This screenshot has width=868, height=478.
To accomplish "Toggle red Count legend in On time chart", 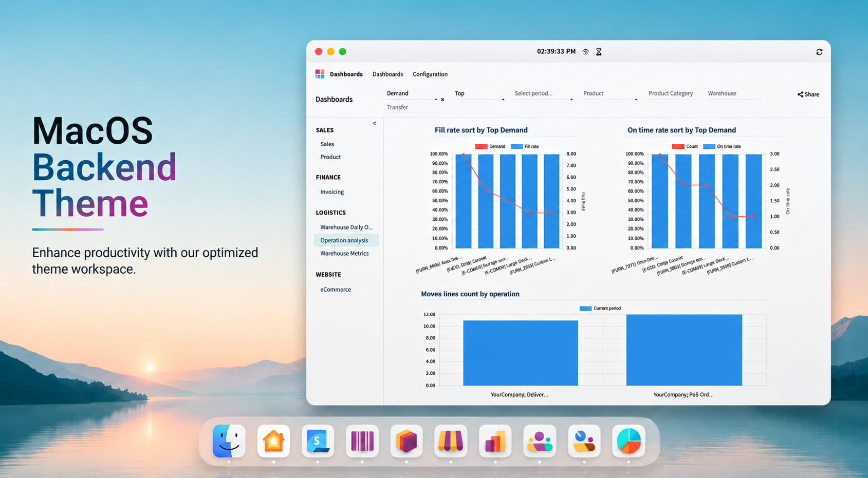I will [685, 146].
